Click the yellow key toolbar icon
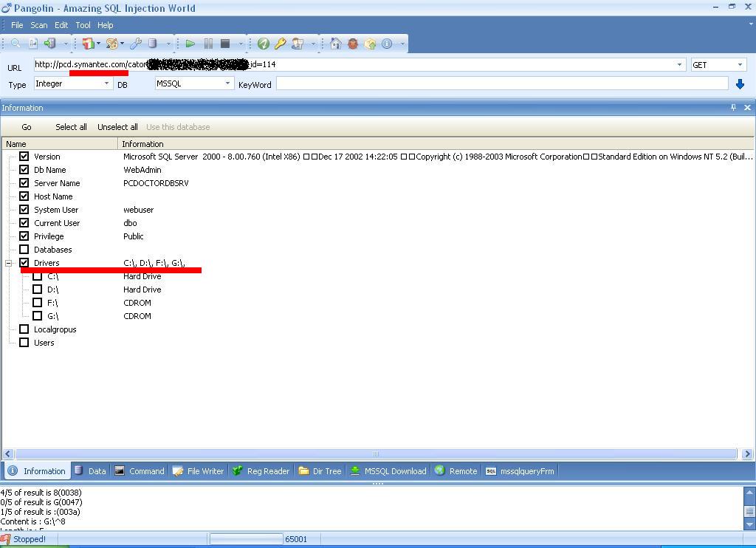756x548 pixels. (x=280, y=44)
